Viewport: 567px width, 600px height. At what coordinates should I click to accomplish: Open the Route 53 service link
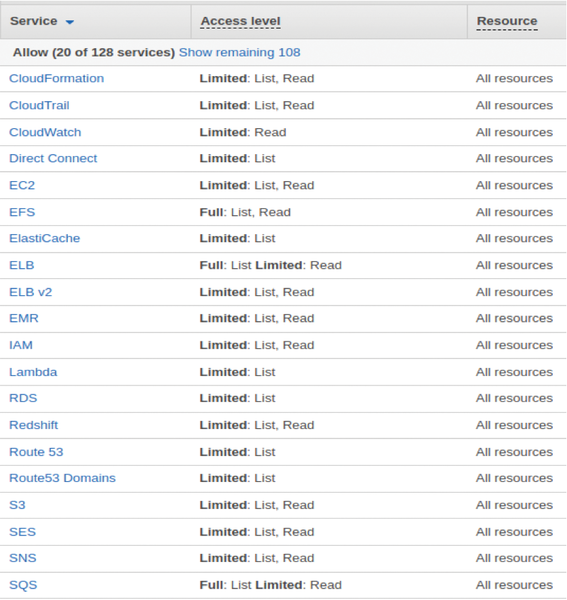pyautogui.click(x=36, y=452)
